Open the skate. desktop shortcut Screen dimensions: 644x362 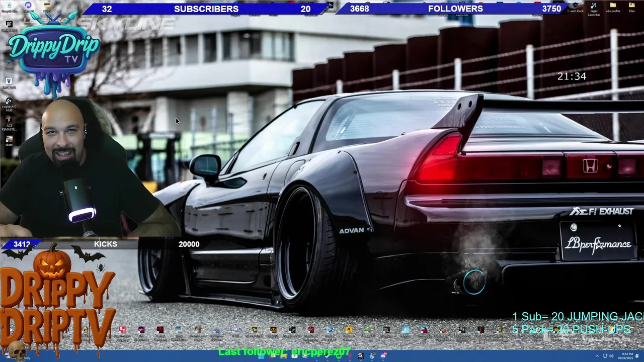tap(9, 140)
